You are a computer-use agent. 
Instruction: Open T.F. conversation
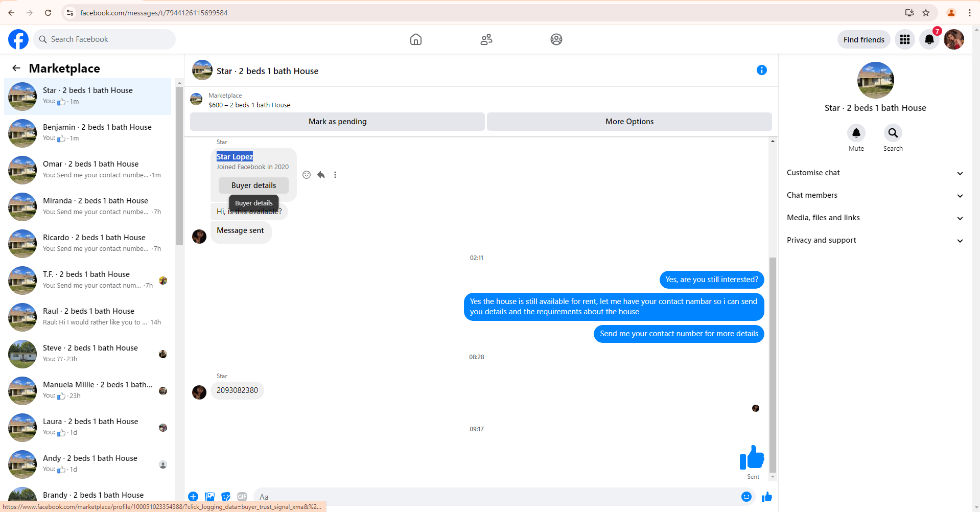(88, 281)
